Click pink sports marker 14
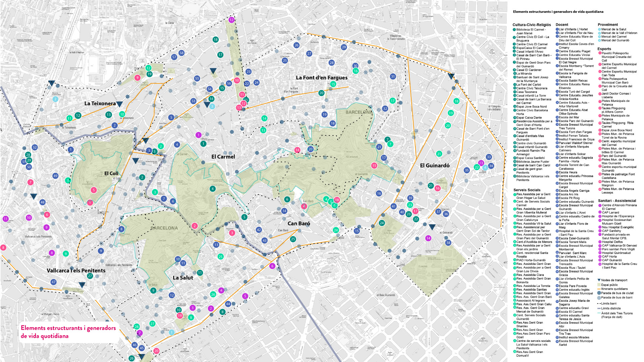Screen dimensions: 644x362 point(297,150)
